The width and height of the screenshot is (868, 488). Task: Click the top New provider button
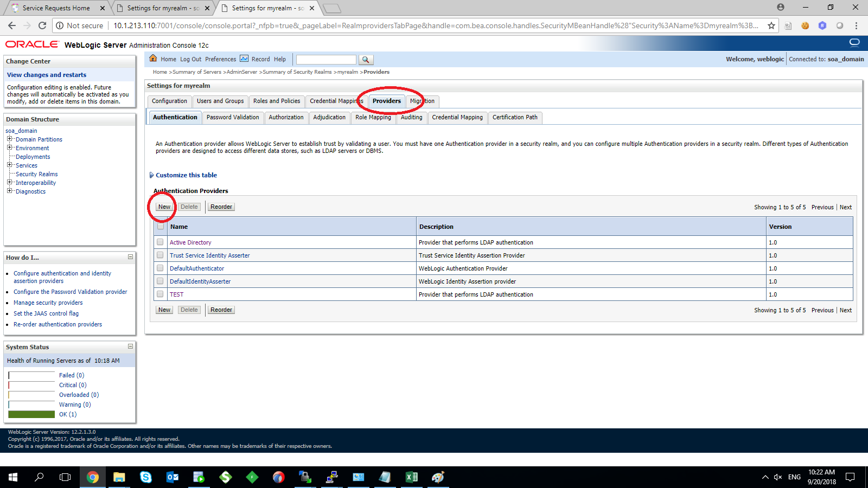pyautogui.click(x=164, y=207)
